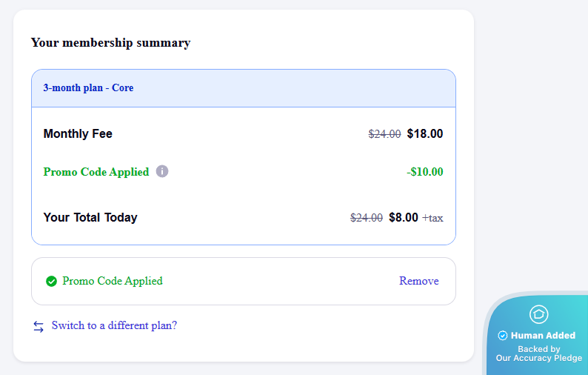Click the Human Added badge label
The width and height of the screenshot is (588, 375).
pos(543,336)
